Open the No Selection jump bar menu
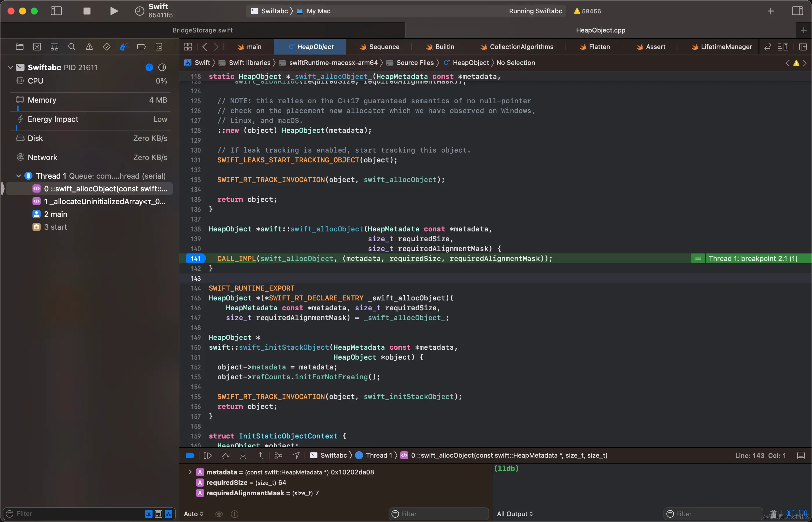Screen dimensions: 812x522 tap(515, 63)
